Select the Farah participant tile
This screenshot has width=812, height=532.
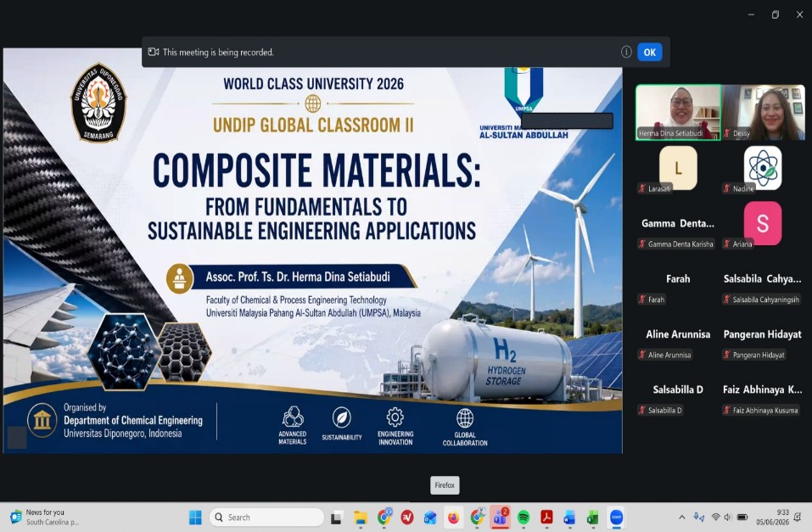click(x=678, y=278)
